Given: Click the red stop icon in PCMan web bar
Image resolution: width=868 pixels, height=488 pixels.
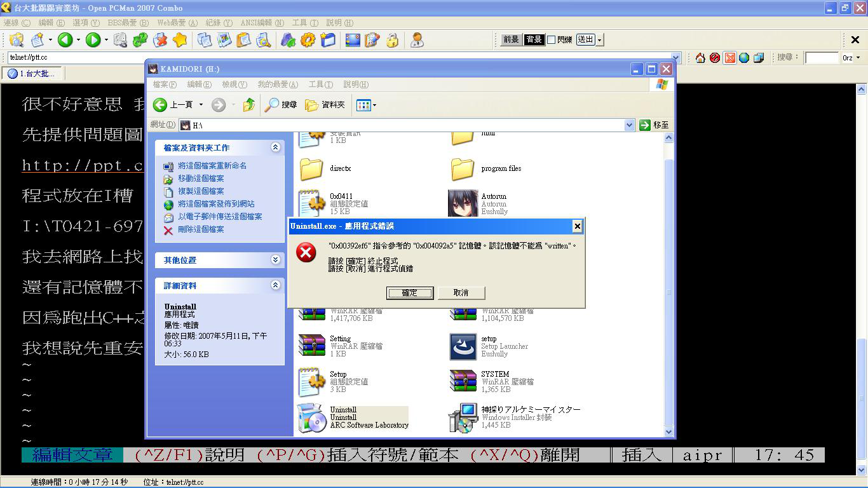Looking at the screenshot, I should click(715, 58).
